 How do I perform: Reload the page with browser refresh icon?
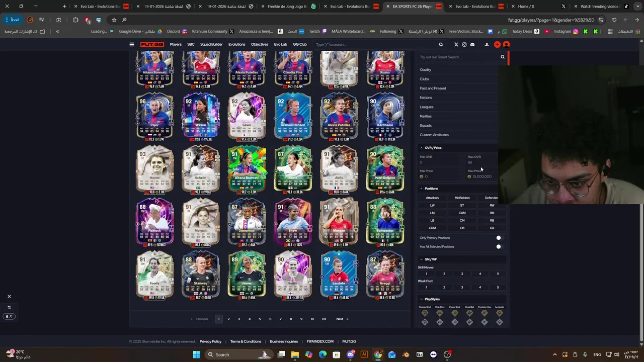click(614, 20)
